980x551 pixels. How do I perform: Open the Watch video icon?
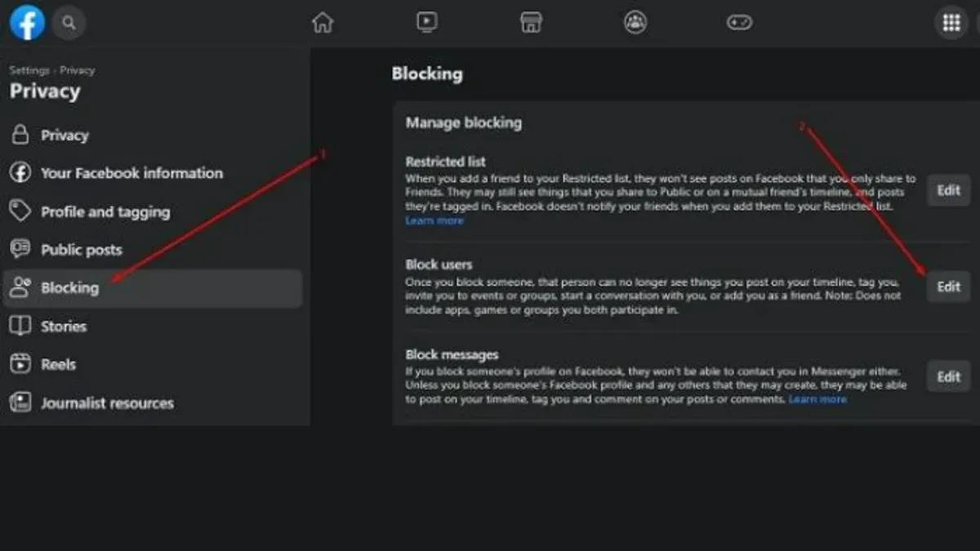426,23
